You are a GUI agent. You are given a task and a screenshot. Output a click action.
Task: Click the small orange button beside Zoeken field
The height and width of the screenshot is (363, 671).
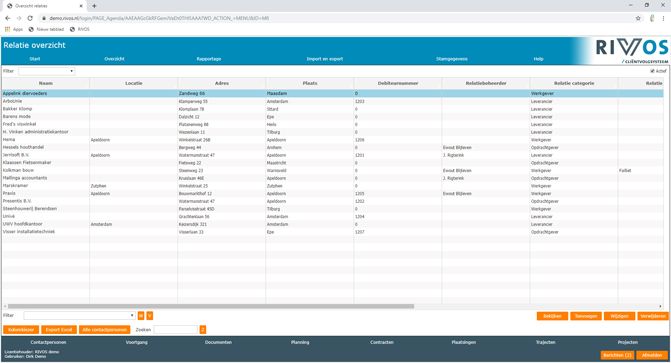[203, 330]
